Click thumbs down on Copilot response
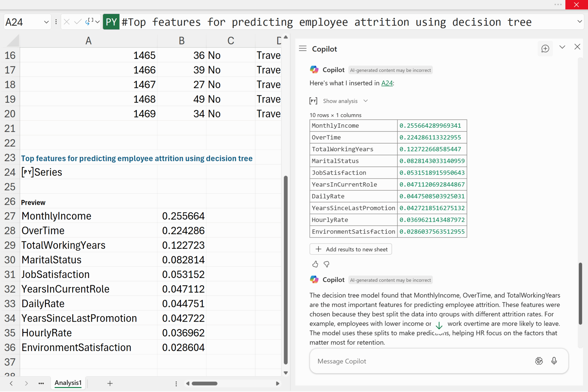This screenshot has width=588, height=392. [326, 264]
